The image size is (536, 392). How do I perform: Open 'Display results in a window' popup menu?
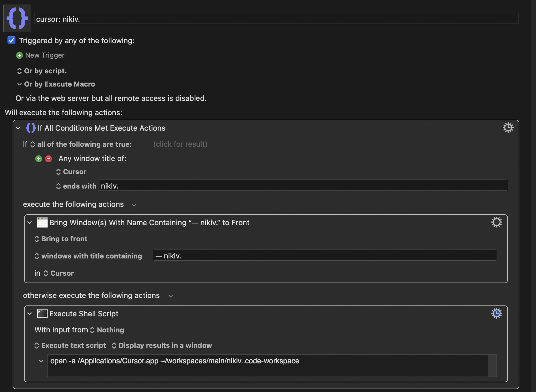pyautogui.click(x=162, y=346)
